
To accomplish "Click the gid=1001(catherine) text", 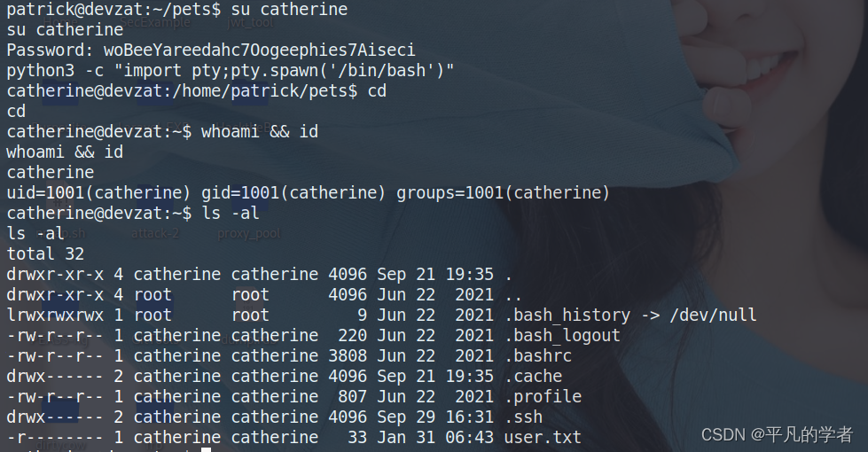I will (x=293, y=193).
